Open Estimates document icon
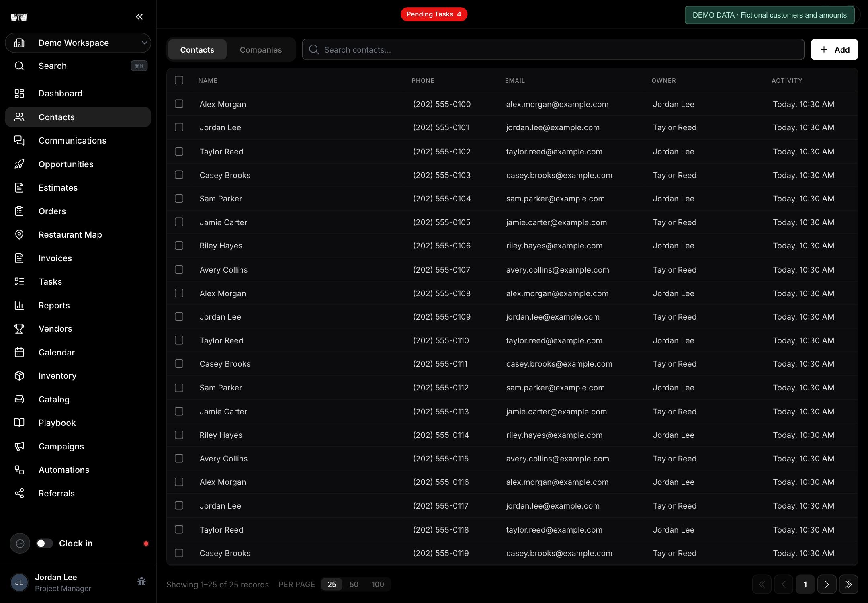 pyautogui.click(x=19, y=188)
